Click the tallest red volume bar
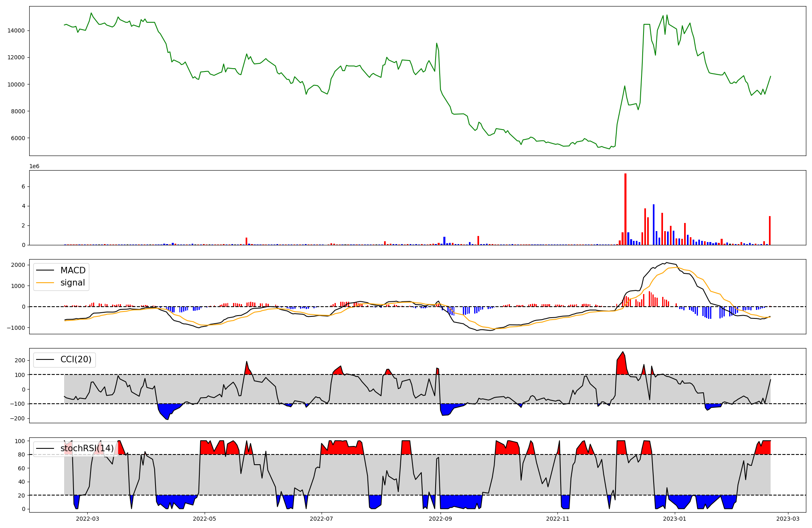The image size is (812, 528). (625, 209)
